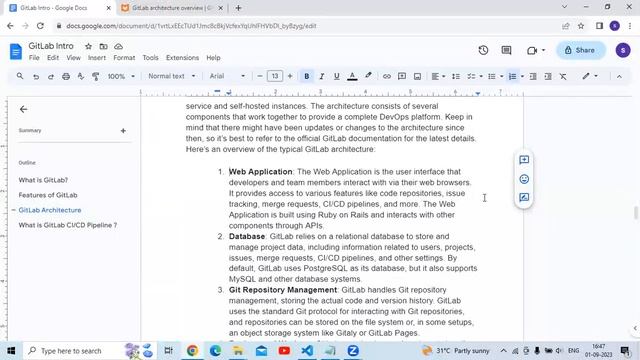Jump to Features of GitLab heading
This screenshot has width=640, height=360.
pos(48,195)
